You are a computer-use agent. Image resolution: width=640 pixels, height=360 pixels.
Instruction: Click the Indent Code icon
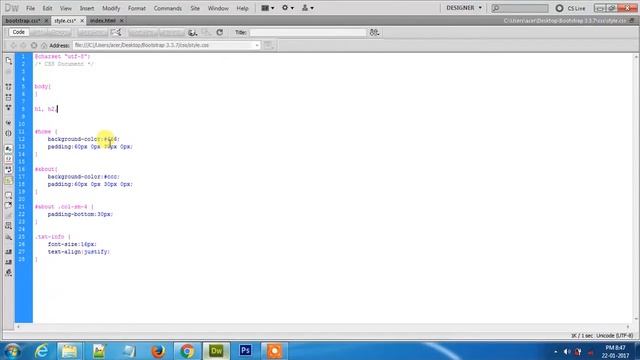click(9, 252)
